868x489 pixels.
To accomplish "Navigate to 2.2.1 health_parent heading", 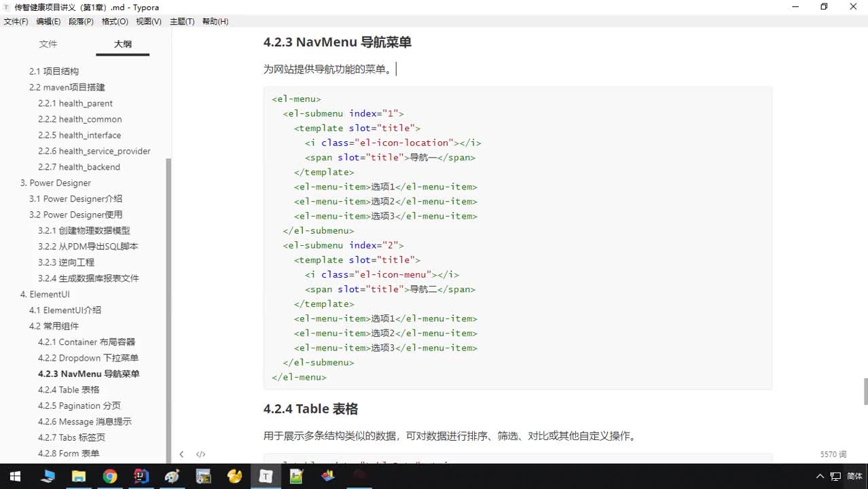I will [75, 103].
